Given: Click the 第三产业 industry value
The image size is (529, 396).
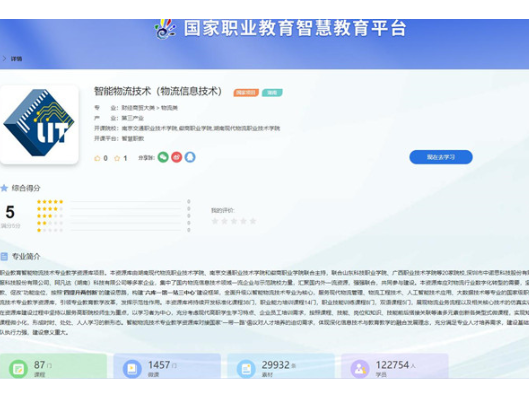Looking at the screenshot, I should [x=133, y=118].
